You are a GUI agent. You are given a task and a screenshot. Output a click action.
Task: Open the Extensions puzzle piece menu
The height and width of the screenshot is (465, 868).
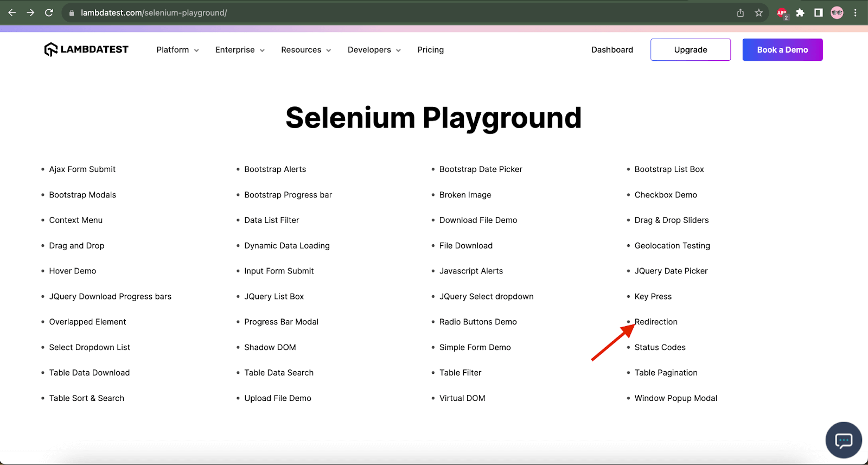tap(800, 12)
